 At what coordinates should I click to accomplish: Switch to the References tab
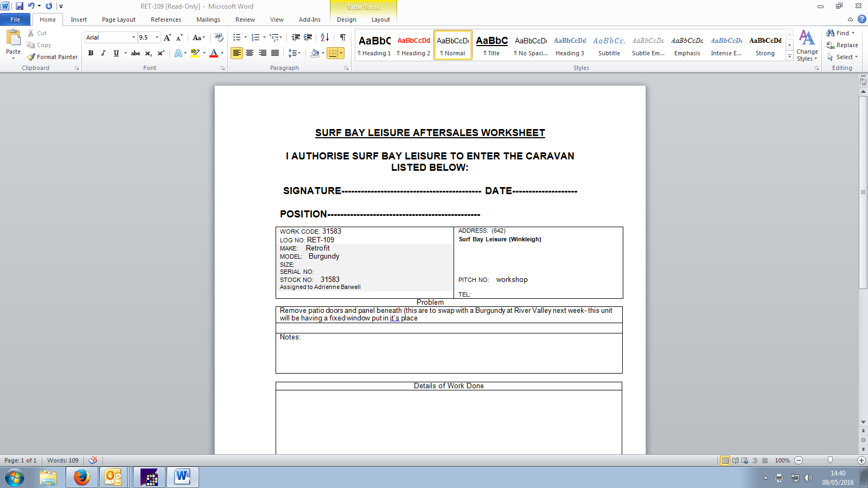pyautogui.click(x=166, y=20)
